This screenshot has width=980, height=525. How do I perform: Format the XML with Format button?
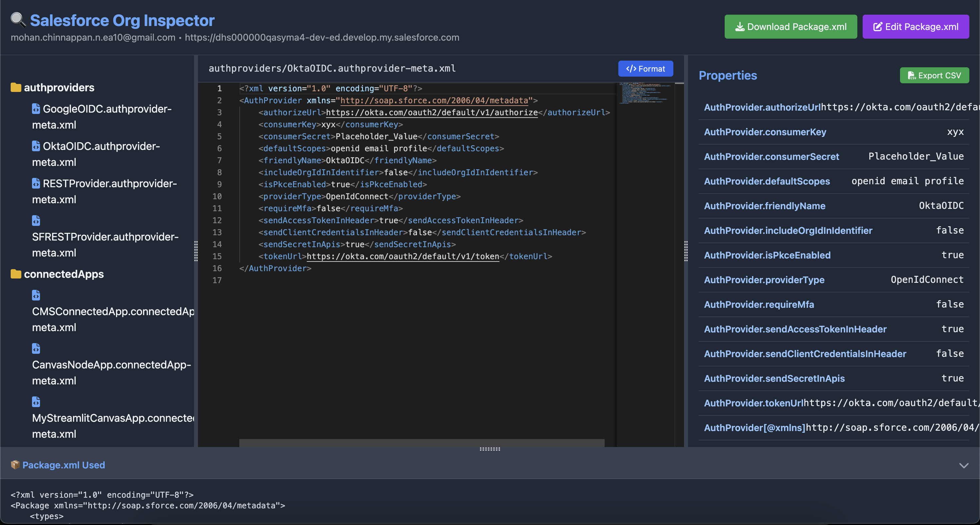pos(645,69)
